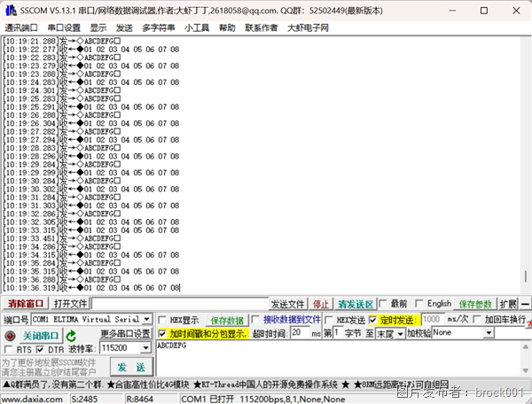Screen dimensions: 532x404
Task: Open the 加校验 None checksum dropdown
Action: point(489,333)
